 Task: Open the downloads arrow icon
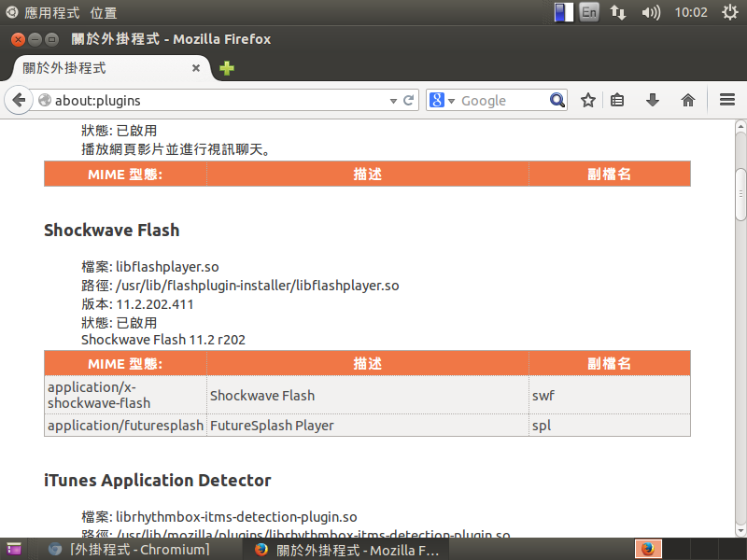click(x=653, y=101)
